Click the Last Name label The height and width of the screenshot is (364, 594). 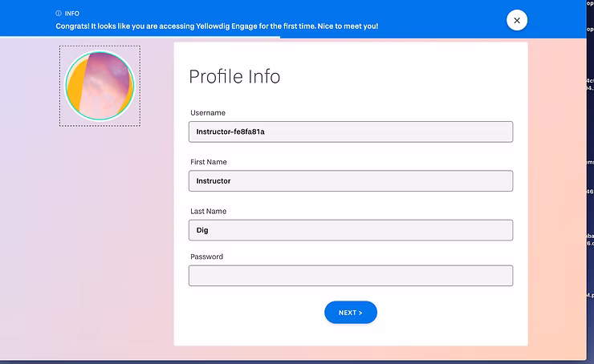coord(208,212)
